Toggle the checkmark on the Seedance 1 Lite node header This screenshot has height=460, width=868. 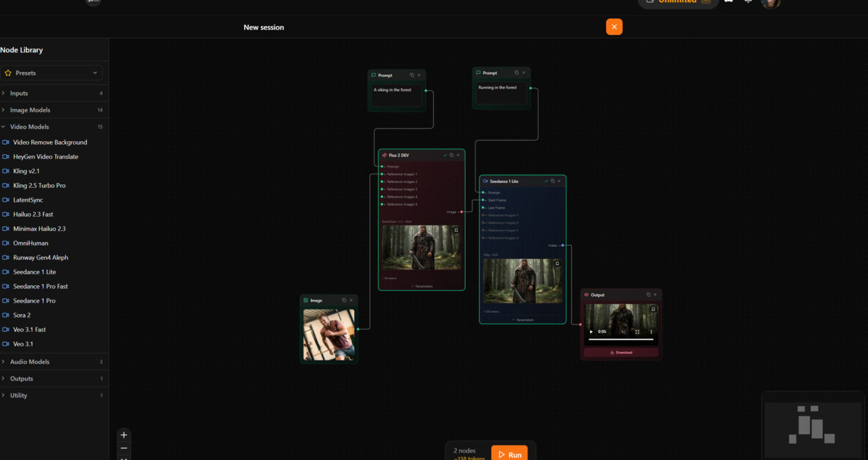(x=546, y=181)
